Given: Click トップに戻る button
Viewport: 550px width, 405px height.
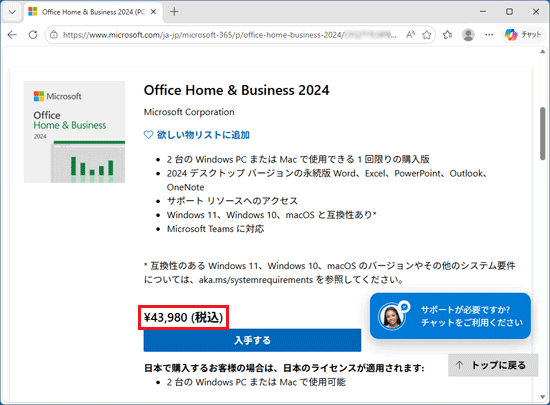Looking at the screenshot, I should (x=493, y=365).
